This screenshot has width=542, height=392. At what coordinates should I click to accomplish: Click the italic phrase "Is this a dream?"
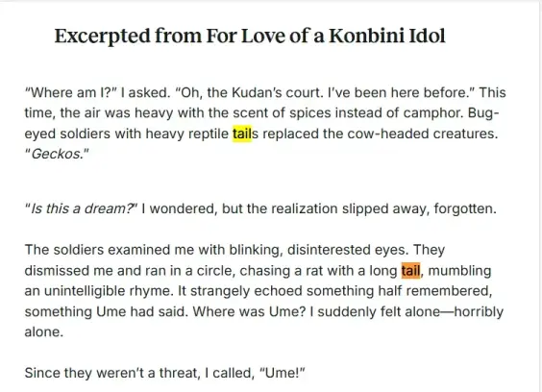pyautogui.click(x=83, y=208)
